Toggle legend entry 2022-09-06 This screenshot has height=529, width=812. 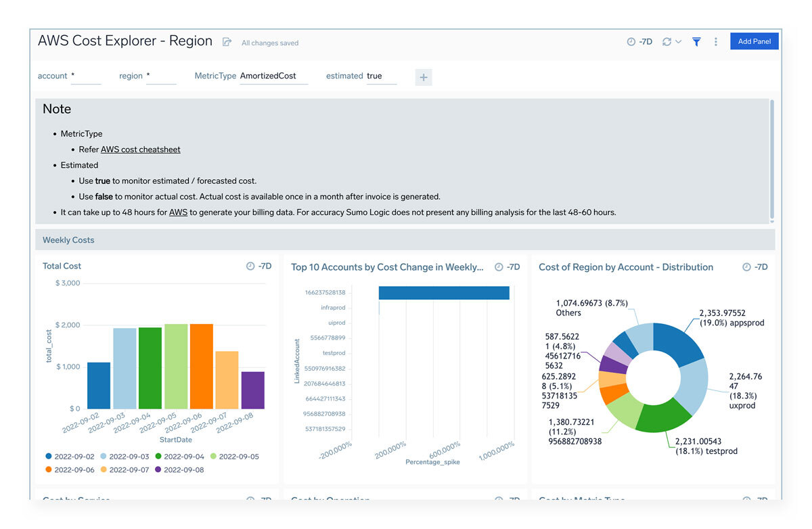pyautogui.click(x=70, y=469)
